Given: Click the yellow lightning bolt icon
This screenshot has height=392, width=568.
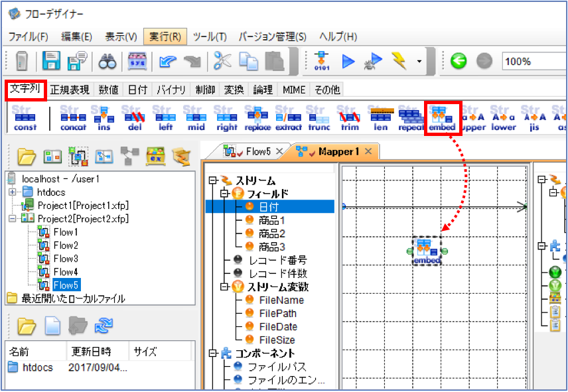Looking at the screenshot, I should [399, 61].
